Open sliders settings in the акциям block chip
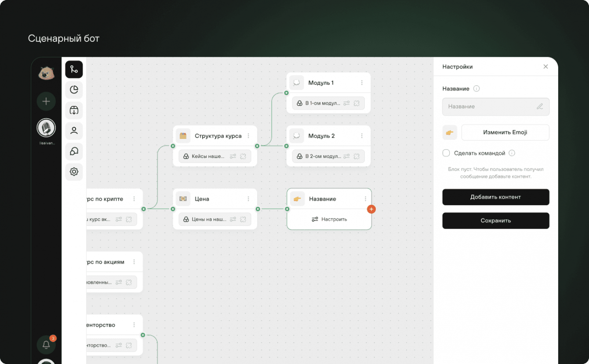The width and height of the screenshot is (589, 364). (119, 282)
